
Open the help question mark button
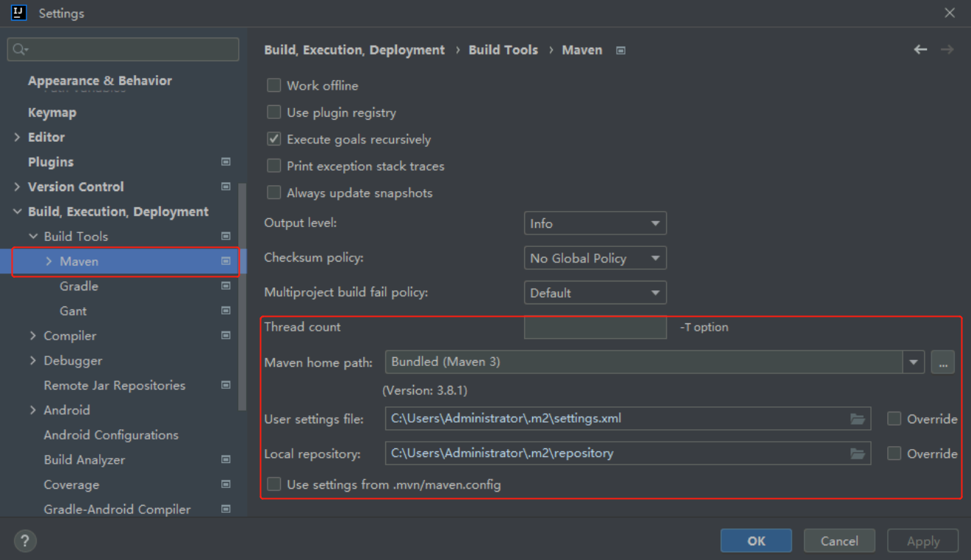25,541
